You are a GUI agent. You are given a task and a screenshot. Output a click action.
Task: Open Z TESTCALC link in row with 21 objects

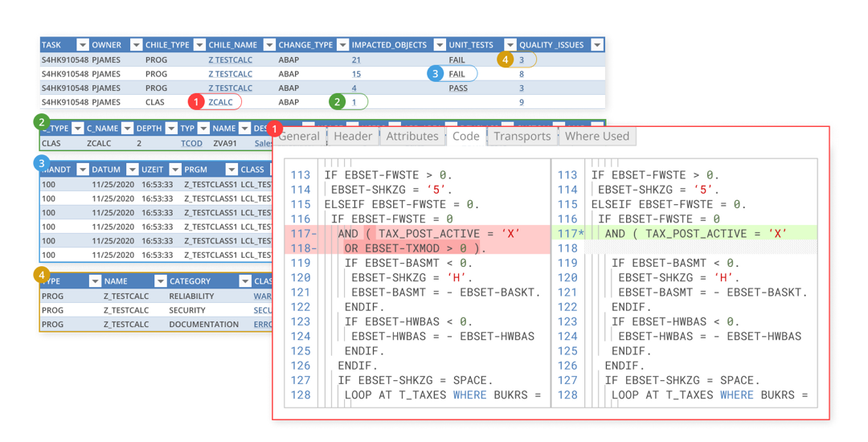pos(231,59)
